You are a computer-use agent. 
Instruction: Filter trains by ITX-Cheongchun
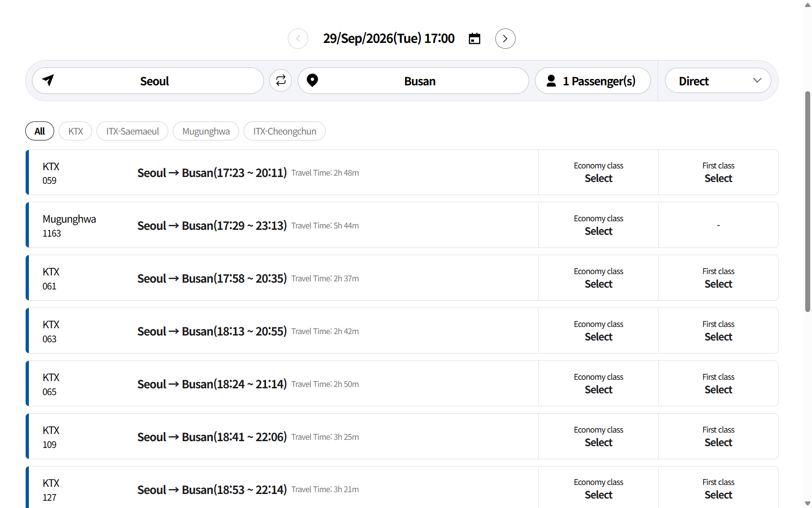point(285,131)
